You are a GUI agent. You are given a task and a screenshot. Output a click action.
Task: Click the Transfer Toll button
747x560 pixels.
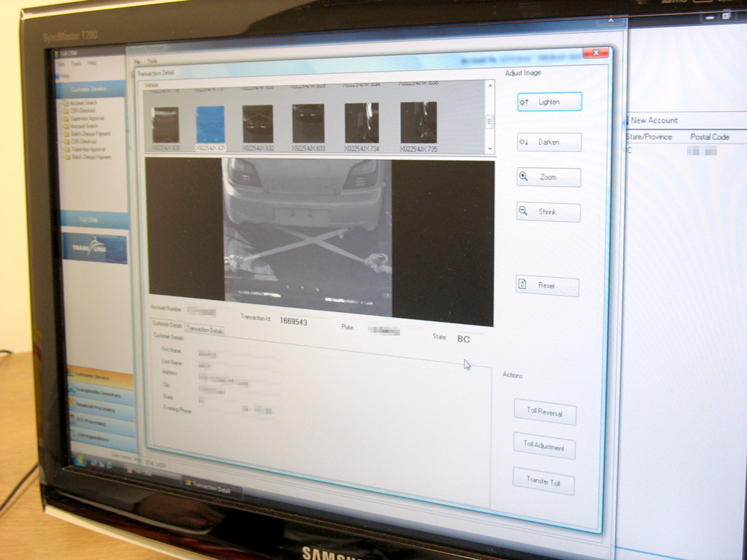point(542,481)
